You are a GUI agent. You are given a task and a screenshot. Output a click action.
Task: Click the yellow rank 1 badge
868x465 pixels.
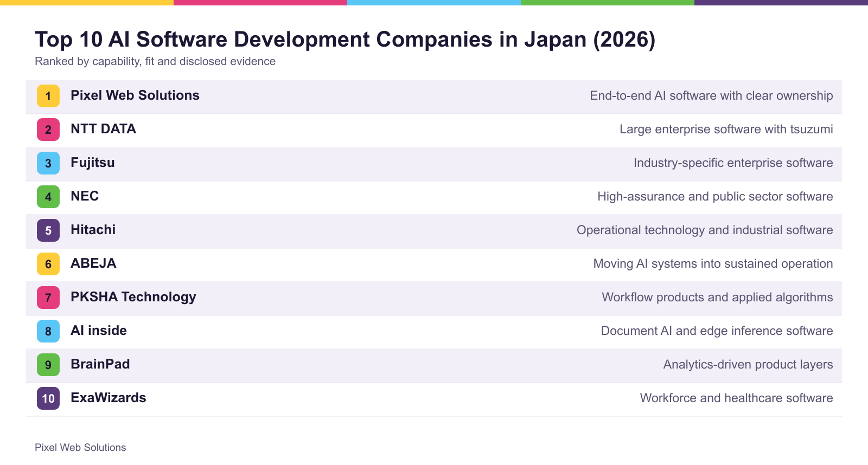pos(48,96)
